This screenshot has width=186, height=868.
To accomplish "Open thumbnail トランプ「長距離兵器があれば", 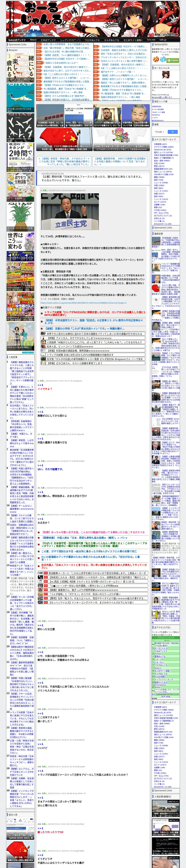I will click(107, 116).
